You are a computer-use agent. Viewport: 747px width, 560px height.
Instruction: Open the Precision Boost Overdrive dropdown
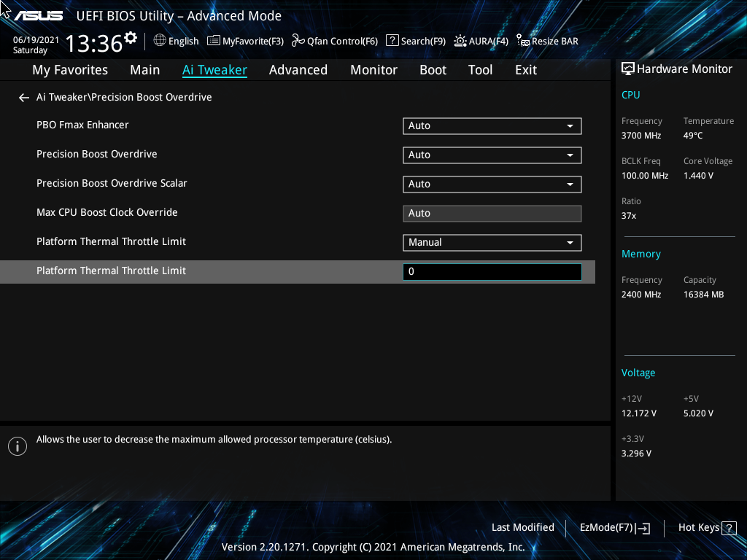pyautogui.click(x=492, y=155)
